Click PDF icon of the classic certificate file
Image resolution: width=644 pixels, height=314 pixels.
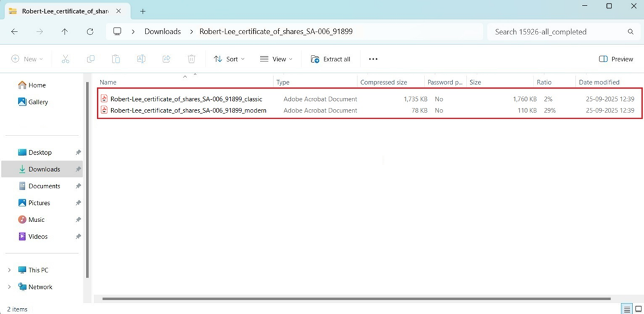104,98
